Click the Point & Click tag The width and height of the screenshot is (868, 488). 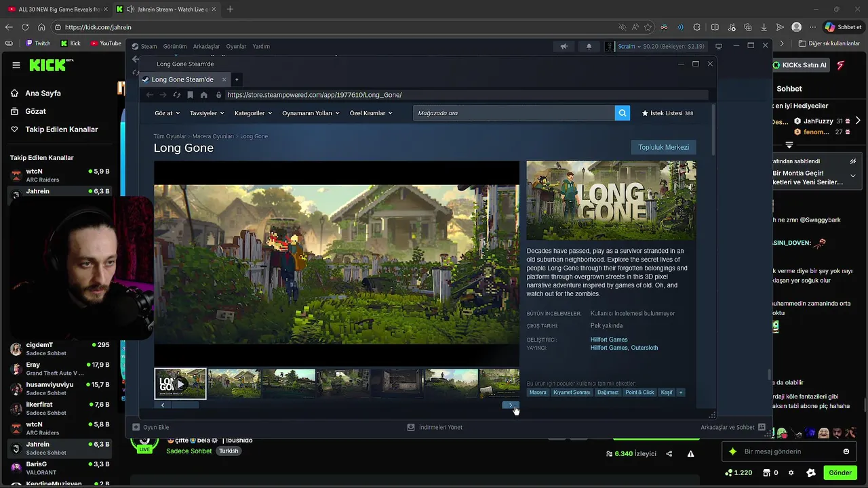(639, 392)
